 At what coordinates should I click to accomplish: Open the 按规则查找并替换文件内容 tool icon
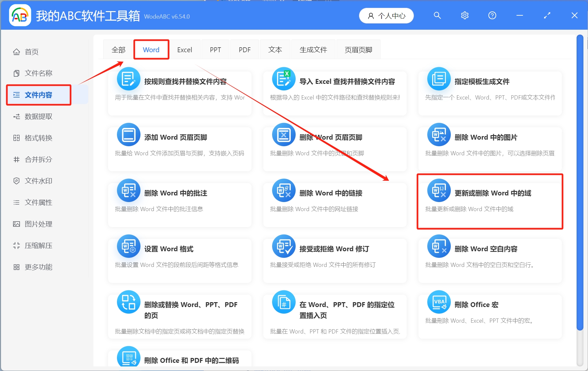[x=128, y=79]
